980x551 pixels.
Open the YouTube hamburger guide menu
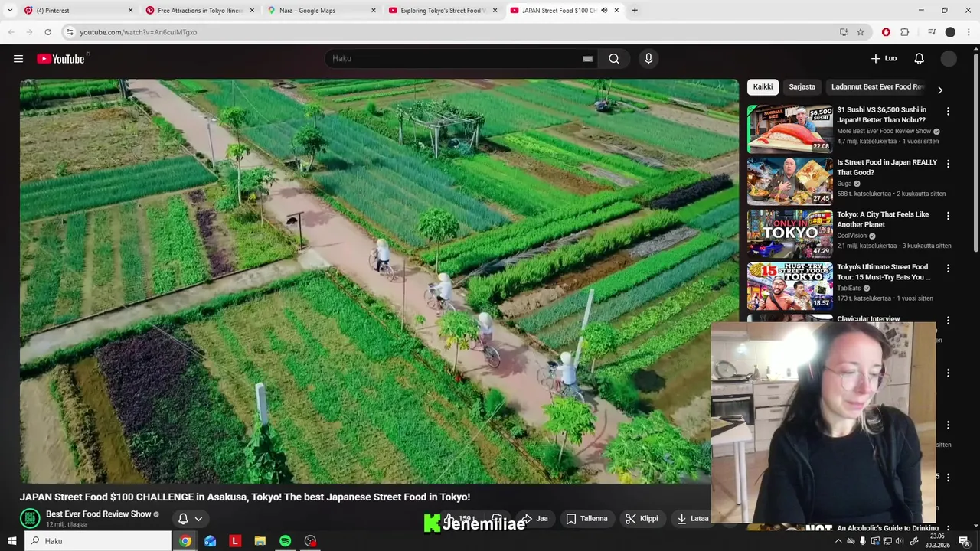[x=18, y=59]
